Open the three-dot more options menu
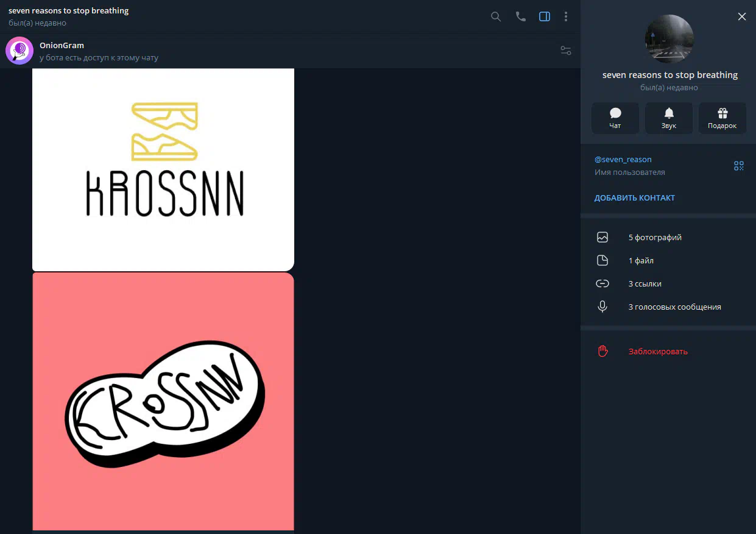 tap(566, 16)
